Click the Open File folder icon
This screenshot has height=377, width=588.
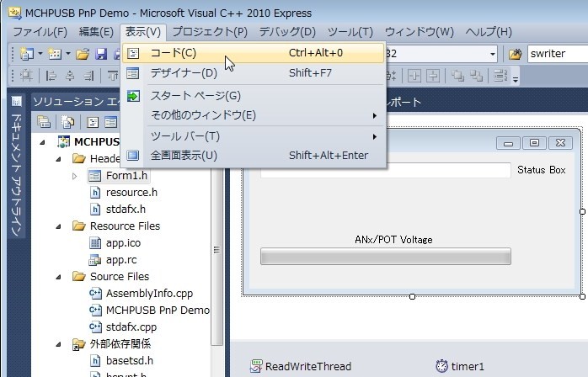click(83, 55)
